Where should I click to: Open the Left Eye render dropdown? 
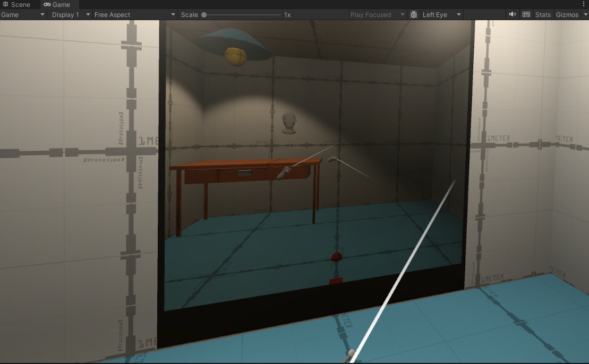[441, 15]
